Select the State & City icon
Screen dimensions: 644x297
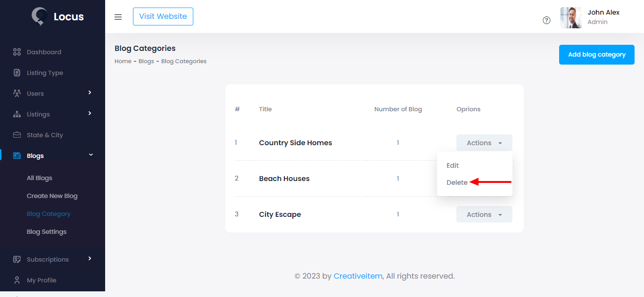(x=17, y=134)
